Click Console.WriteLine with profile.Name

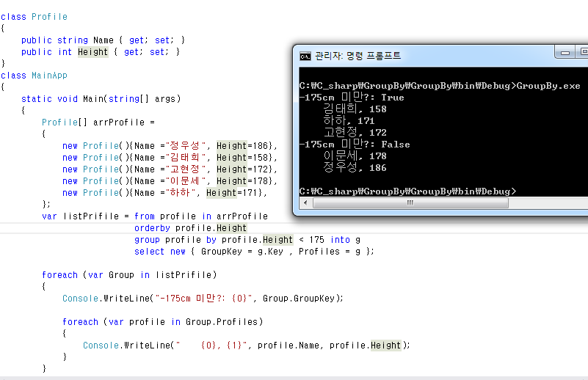pos(247,345)
